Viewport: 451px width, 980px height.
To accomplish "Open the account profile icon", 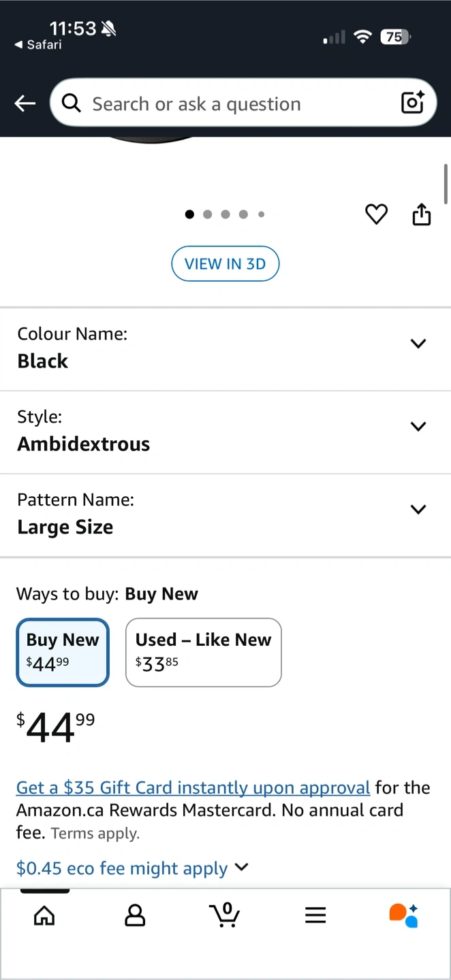I will point(135,915).
